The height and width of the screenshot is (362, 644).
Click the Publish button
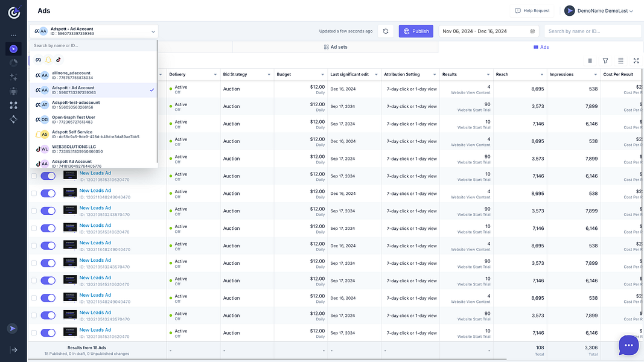tap(416, 31)
